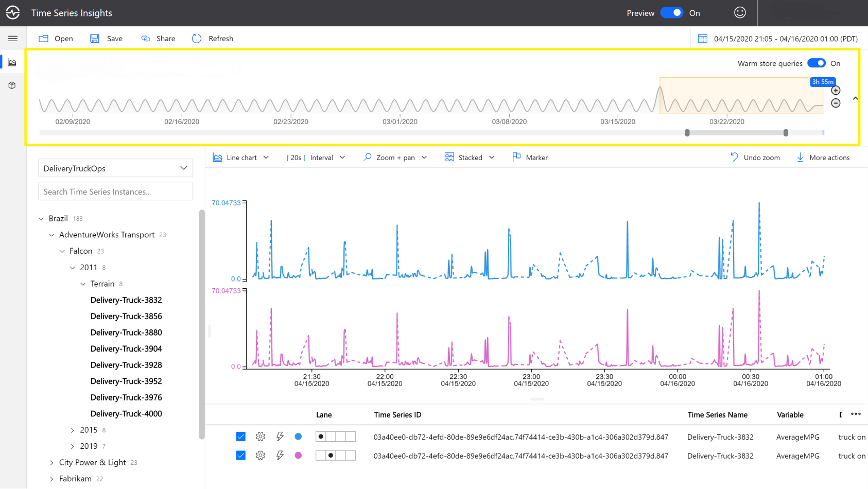Disable Warm store queries toggle
This screenshot has height=489, width=868.
click(x=816, y=63)
